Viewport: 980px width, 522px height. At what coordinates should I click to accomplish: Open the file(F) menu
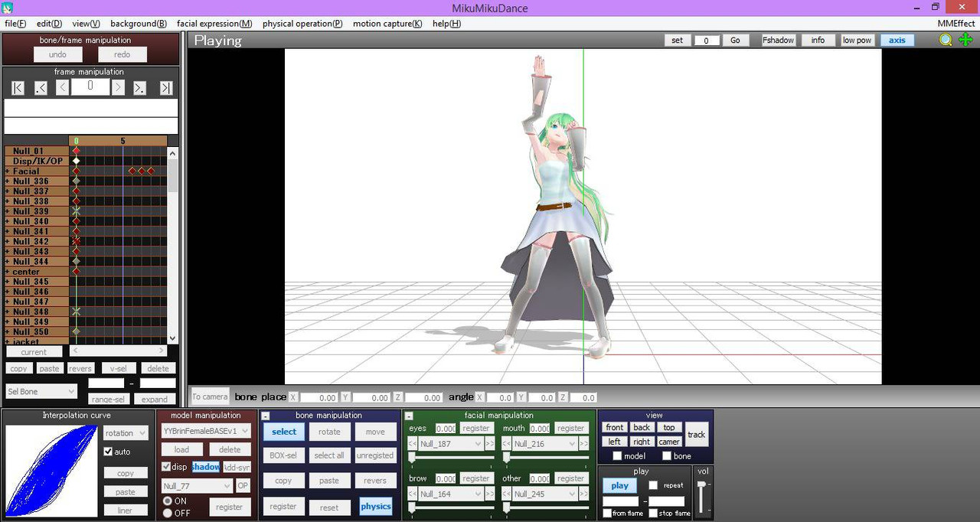15,24
